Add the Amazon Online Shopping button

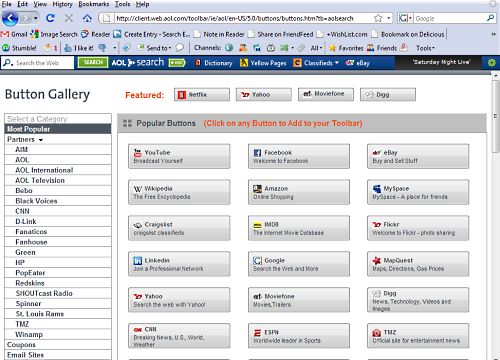pyautogui.click(x=299, y=192)
